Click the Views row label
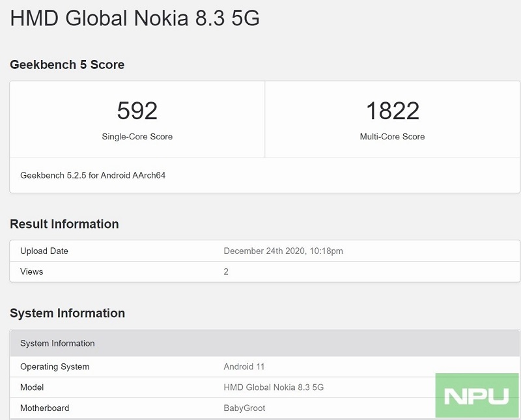The image size is (521, 420). pyautogui.click(x=31, y=272)
